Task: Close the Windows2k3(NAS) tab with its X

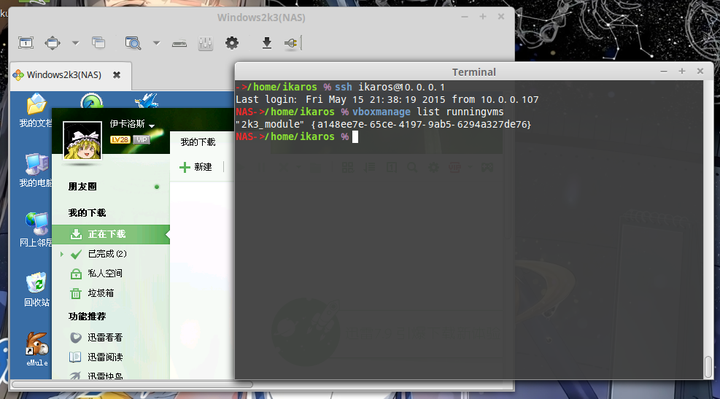Action: point(117,75)
